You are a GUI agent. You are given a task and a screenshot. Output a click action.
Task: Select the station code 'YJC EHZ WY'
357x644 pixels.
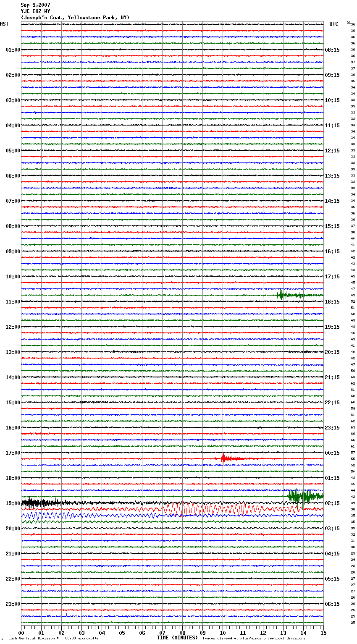[35, 11]
